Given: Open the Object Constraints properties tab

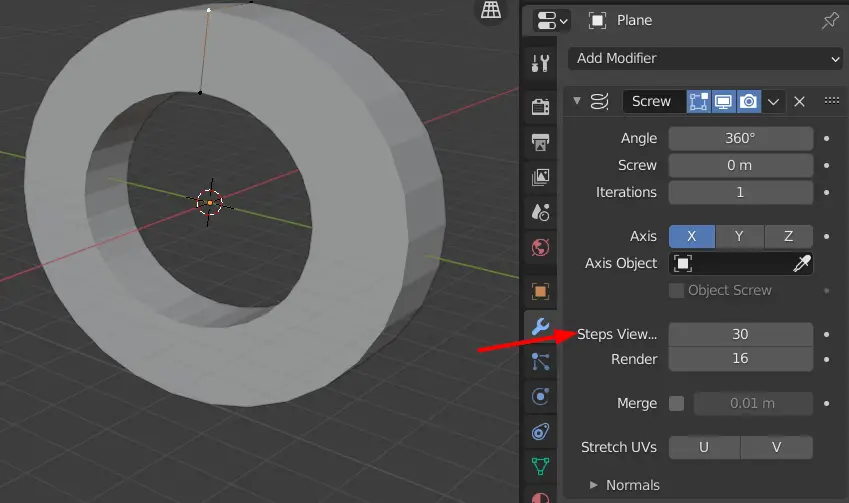Looking at the screenshot, I should (540, 432).
